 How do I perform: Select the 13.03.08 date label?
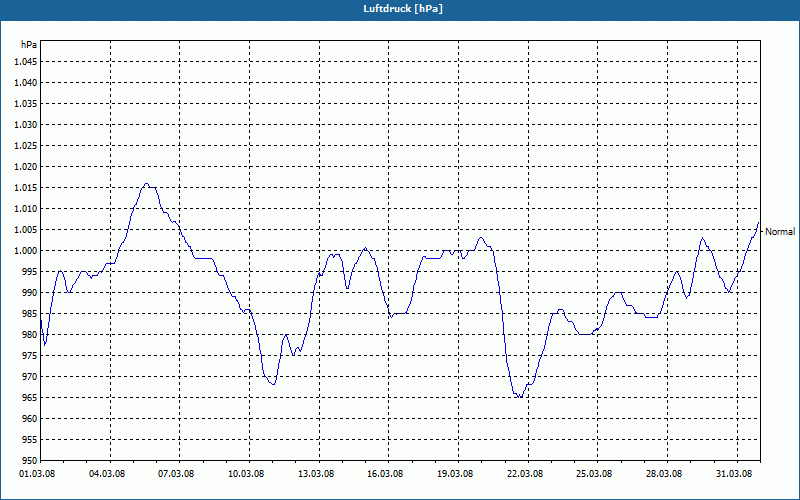[316, 473]
